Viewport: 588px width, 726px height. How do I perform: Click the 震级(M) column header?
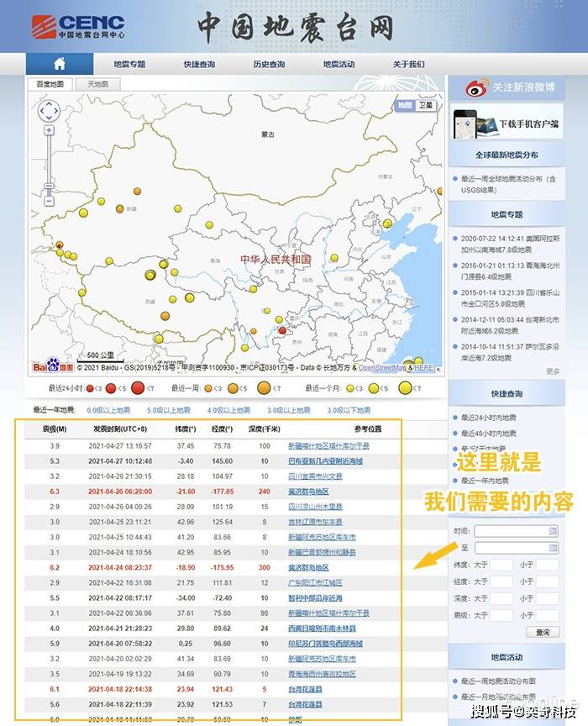pos(55,429)
